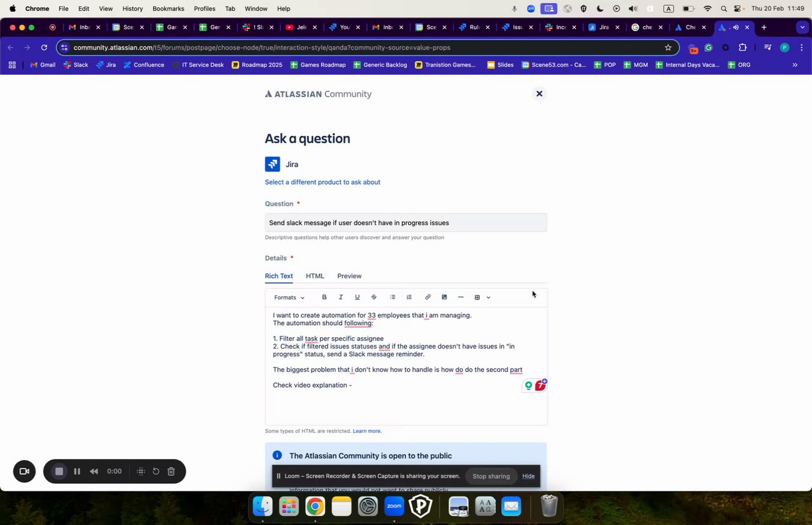Select the Rich Text tab

point(279,276)
